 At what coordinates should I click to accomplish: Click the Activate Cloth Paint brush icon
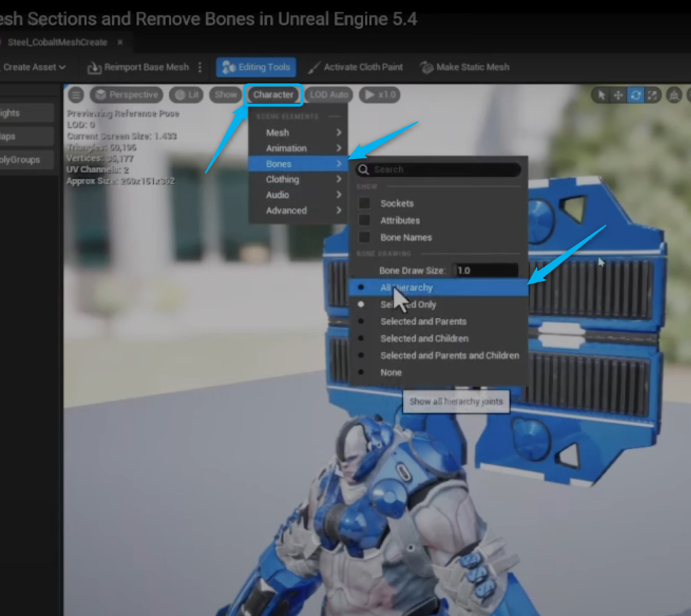(x=314, y=68)
